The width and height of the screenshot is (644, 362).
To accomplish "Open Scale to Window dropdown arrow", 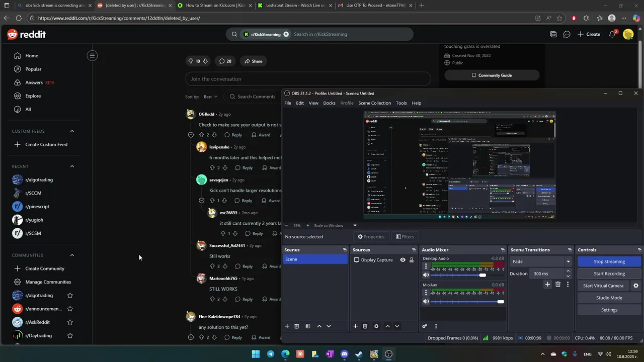I will coord(355,225).
